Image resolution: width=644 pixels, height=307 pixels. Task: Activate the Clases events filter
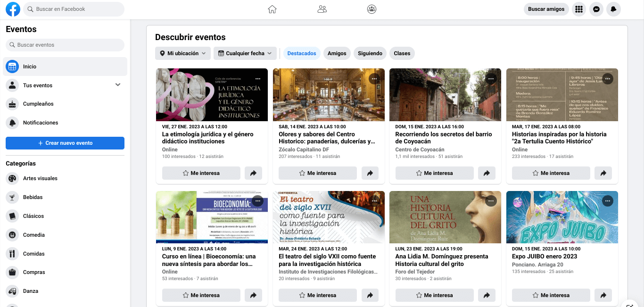click(x=402, y=53)
